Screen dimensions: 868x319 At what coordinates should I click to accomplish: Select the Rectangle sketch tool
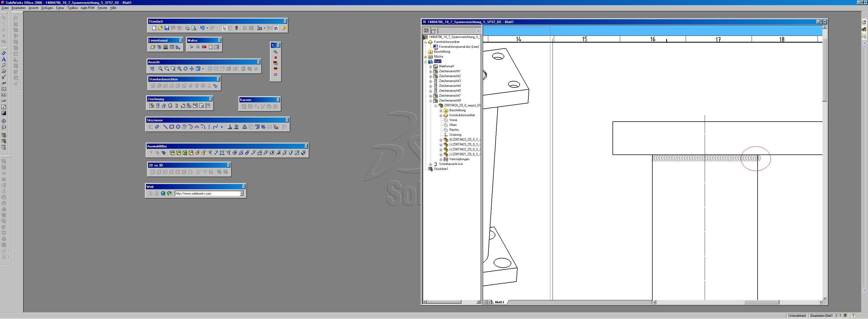coord(171,127)
